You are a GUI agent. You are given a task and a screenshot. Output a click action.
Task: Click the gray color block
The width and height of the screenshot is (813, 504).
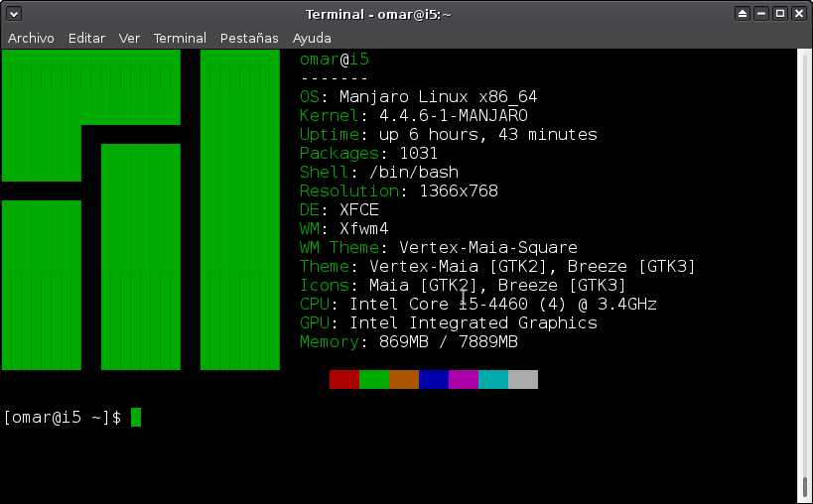tap(523, 379)
